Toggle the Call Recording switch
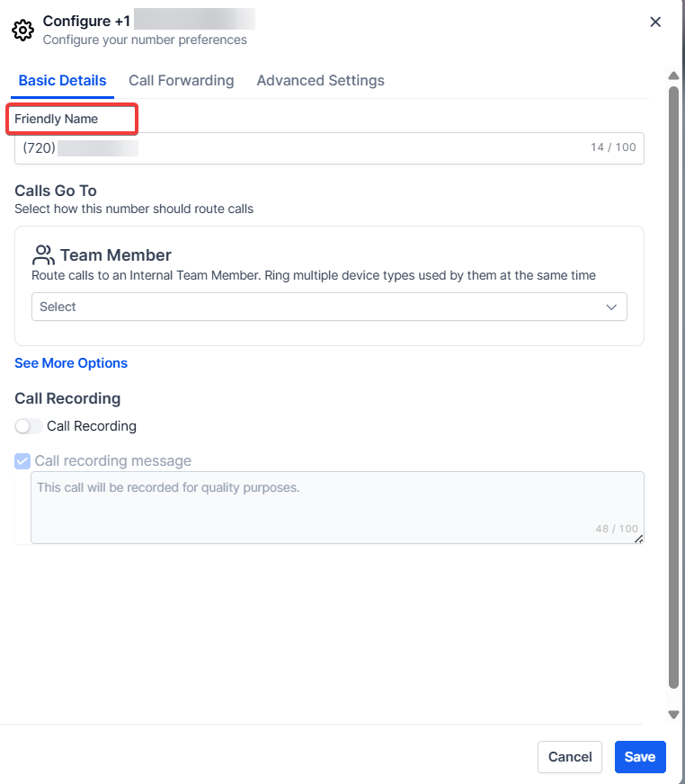685x784 pixels. (29, 426)
